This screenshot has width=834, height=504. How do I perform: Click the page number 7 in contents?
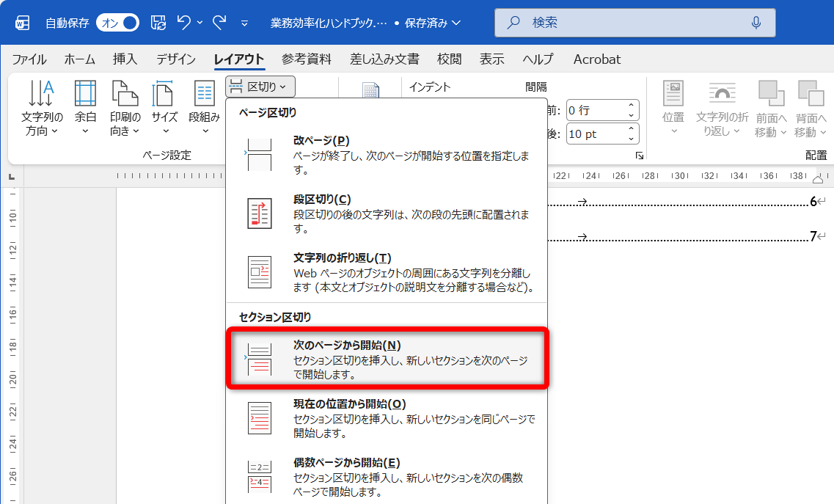[813, 235]
